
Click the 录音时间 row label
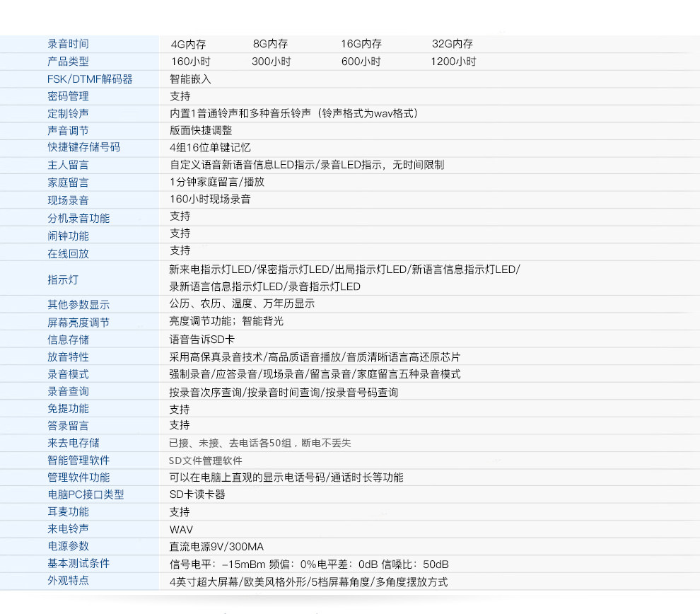click(68, 44)
